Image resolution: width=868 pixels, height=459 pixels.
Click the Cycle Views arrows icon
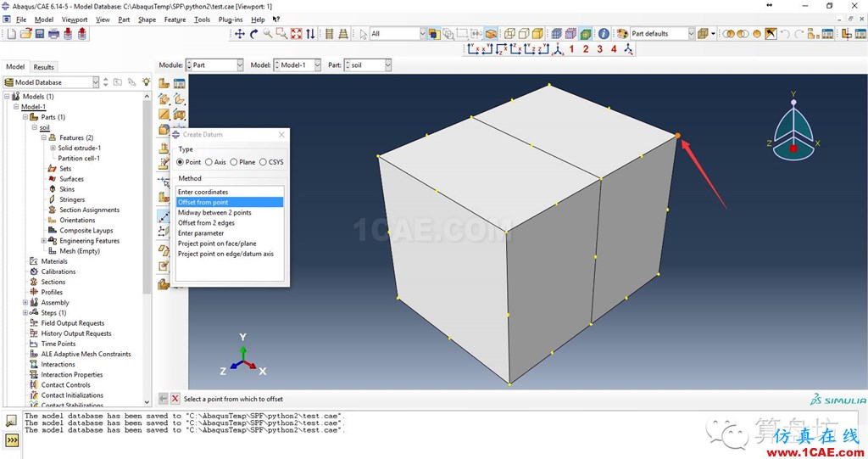(x=310, y=35)
